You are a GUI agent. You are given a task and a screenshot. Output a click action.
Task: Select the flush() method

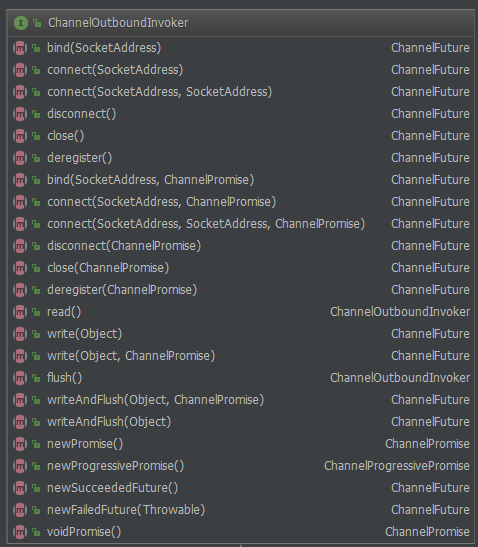tap(65, 378)
